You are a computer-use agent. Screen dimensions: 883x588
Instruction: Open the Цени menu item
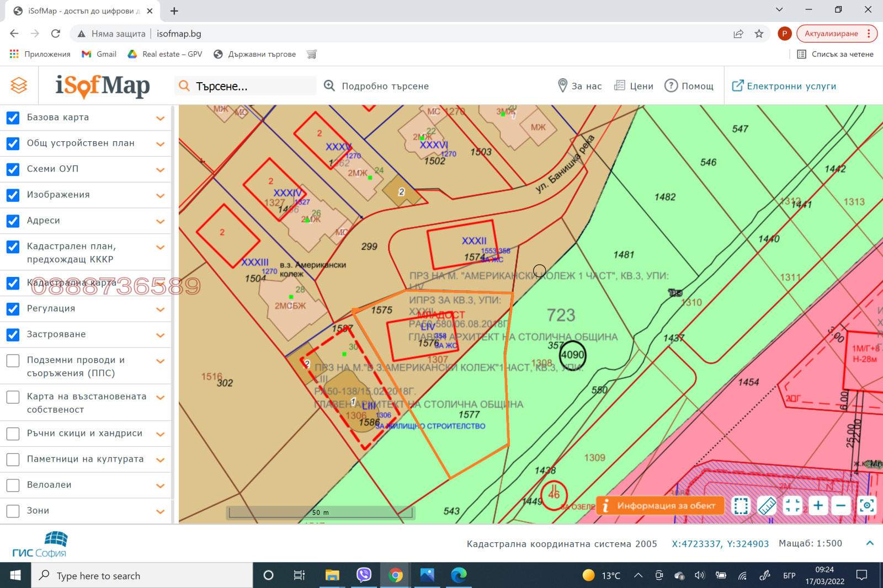pos(634,86)
